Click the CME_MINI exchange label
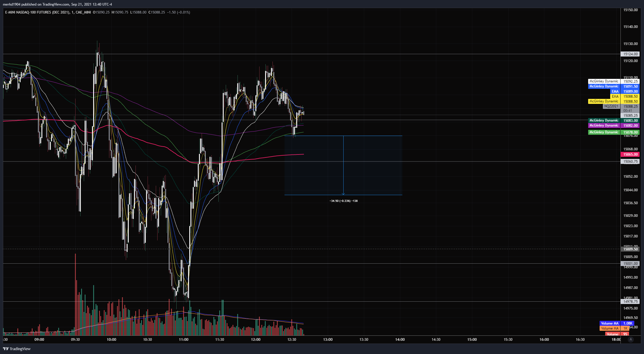The width and height of the screenshot is (644, 354). coord(83,12)
